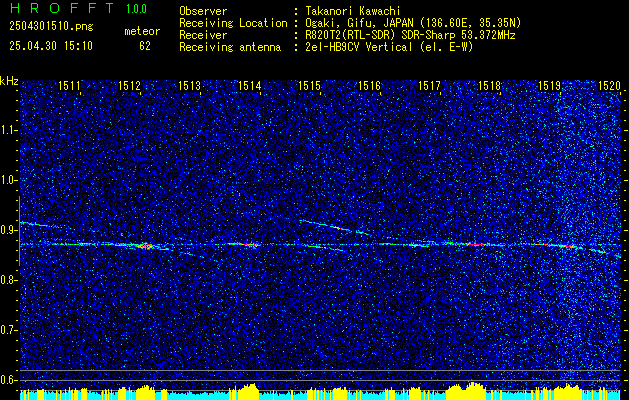Click time marker 1520
This screenshot has height=400, width=629.
tap(609, 86)
